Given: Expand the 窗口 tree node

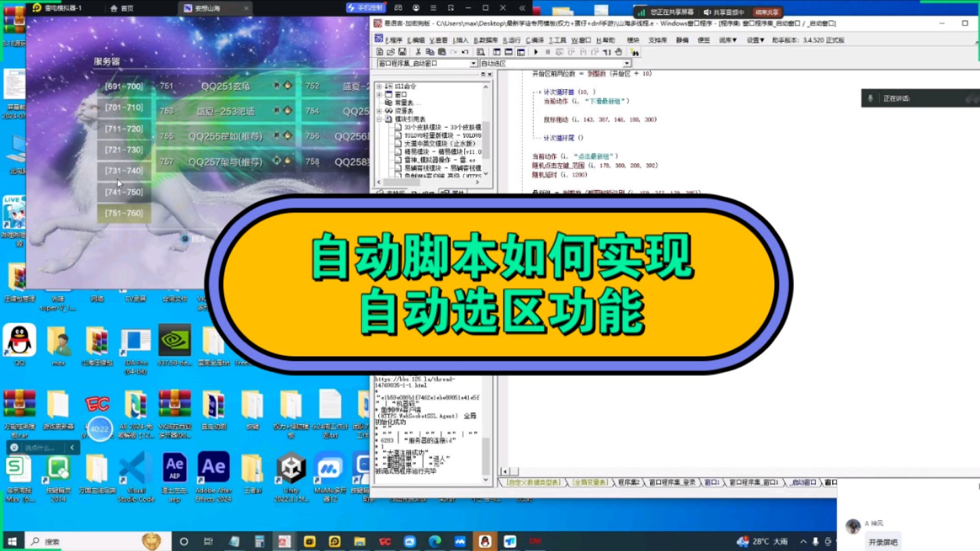Looking at the screenshot, I should coord(379,95).
